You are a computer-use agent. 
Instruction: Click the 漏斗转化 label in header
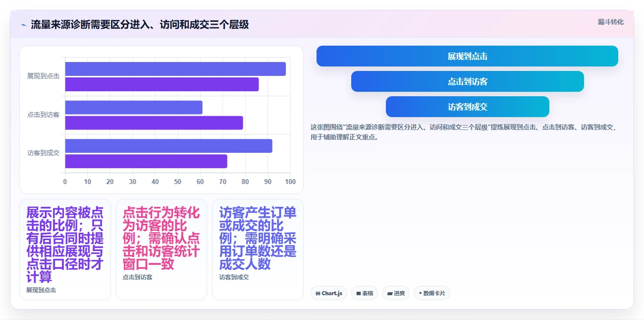pyautogui.click(x=611, y=22)
